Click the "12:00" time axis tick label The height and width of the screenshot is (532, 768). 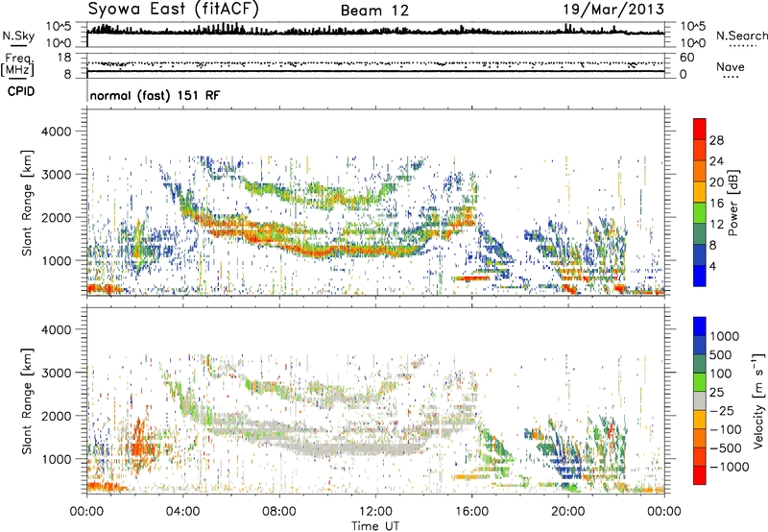(x=375, y=512)
